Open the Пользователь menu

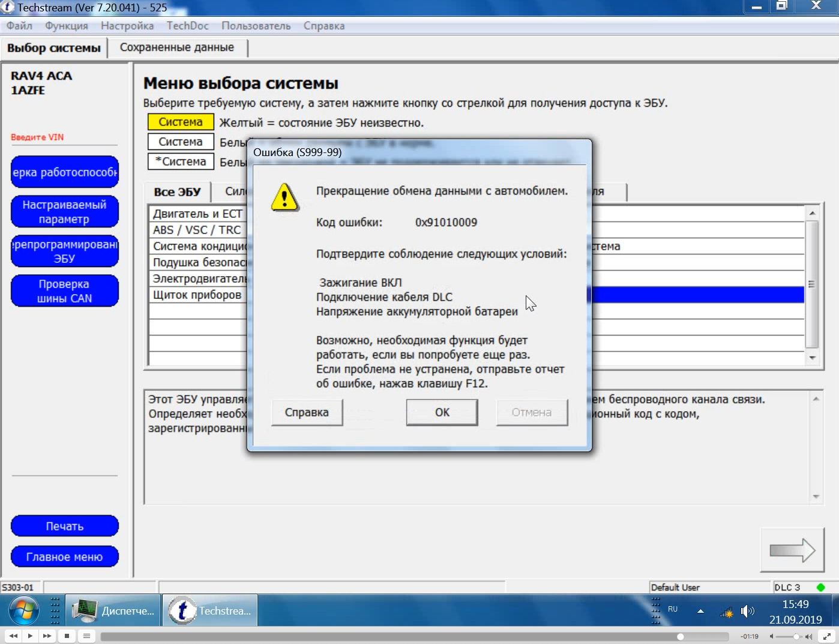pyautogui.click(x=256, y=26)
